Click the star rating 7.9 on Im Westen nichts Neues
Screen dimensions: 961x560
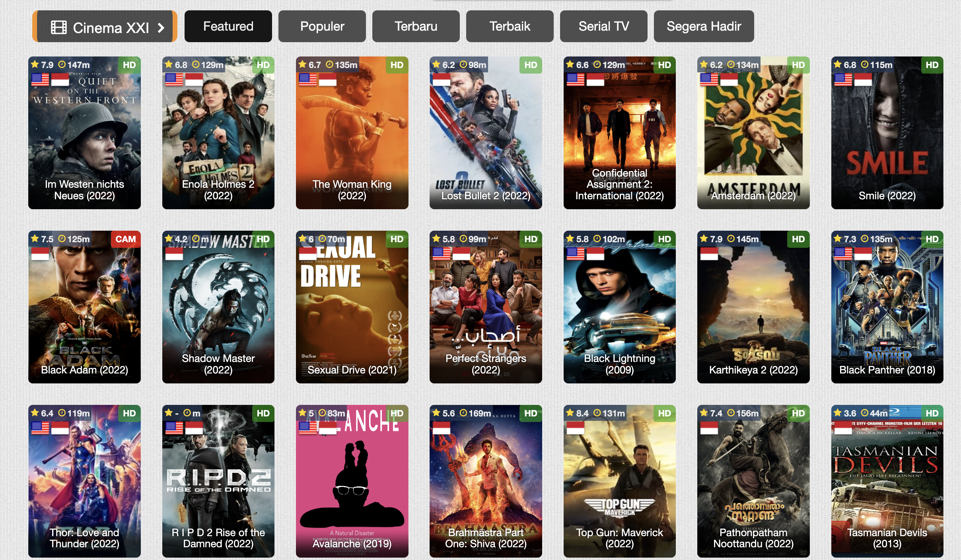click(42, 65)
